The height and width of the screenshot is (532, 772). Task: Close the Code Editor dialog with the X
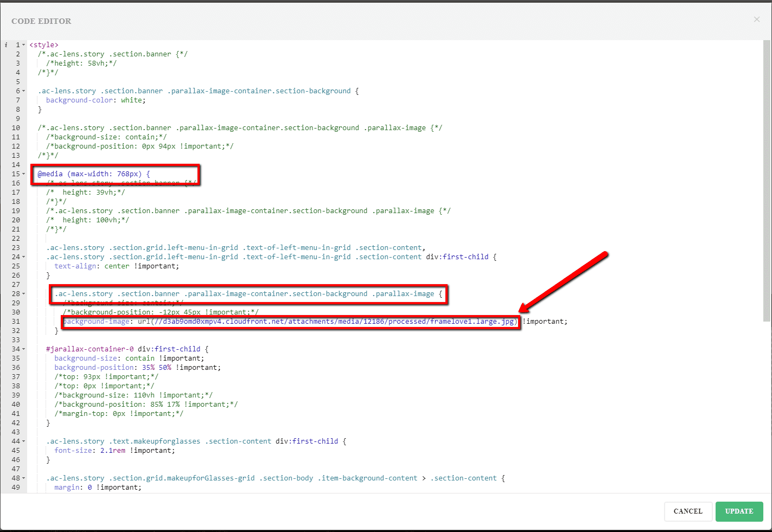(756, 20)
